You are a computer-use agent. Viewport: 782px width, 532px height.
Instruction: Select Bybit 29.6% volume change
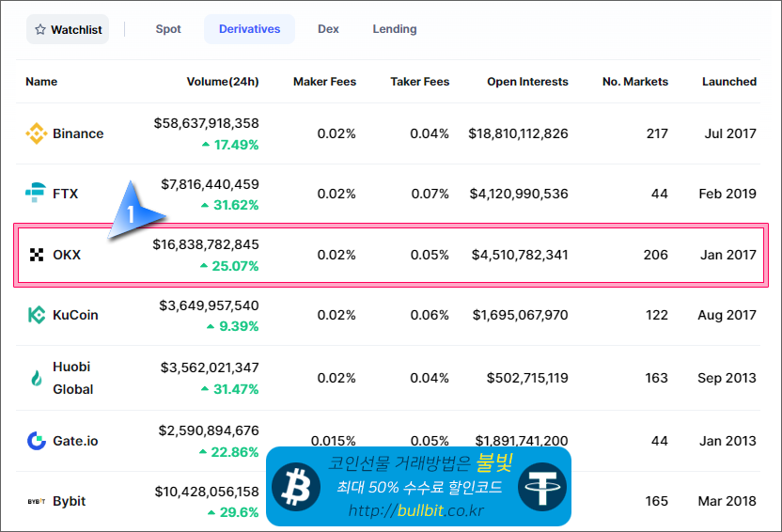[x=233, y=512]
